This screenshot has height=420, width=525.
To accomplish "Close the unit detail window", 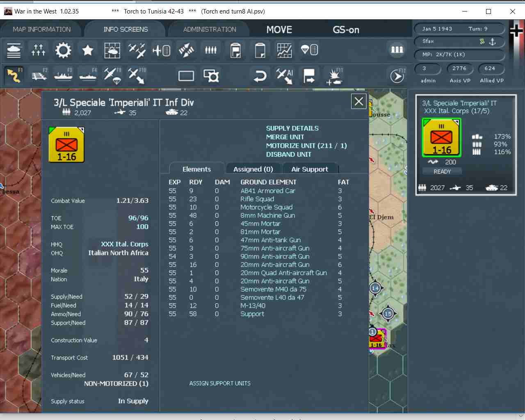I will [359, 101].
